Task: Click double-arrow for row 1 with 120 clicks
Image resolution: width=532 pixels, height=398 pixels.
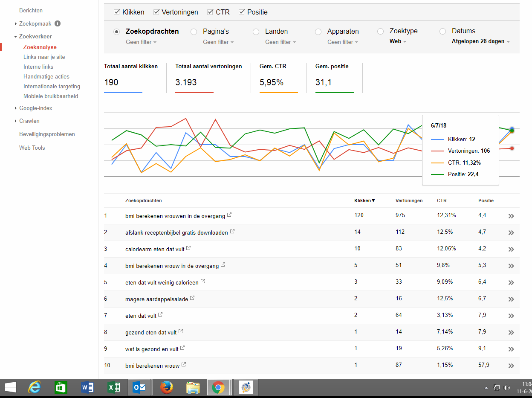Action: [x=511, y=216]
